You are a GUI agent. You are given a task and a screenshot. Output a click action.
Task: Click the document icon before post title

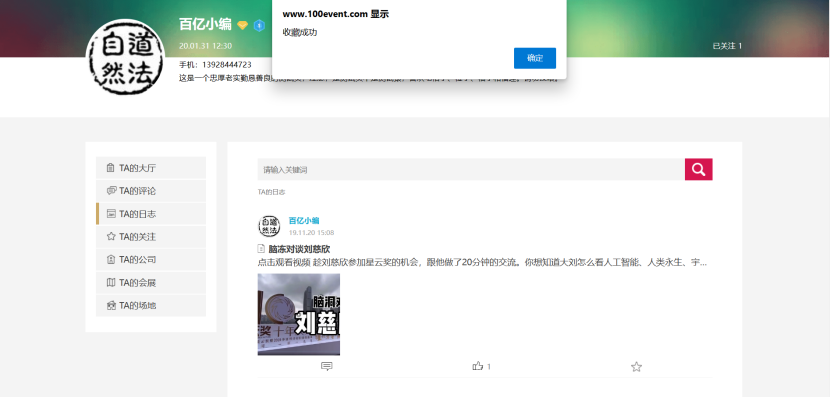[261, 248]
